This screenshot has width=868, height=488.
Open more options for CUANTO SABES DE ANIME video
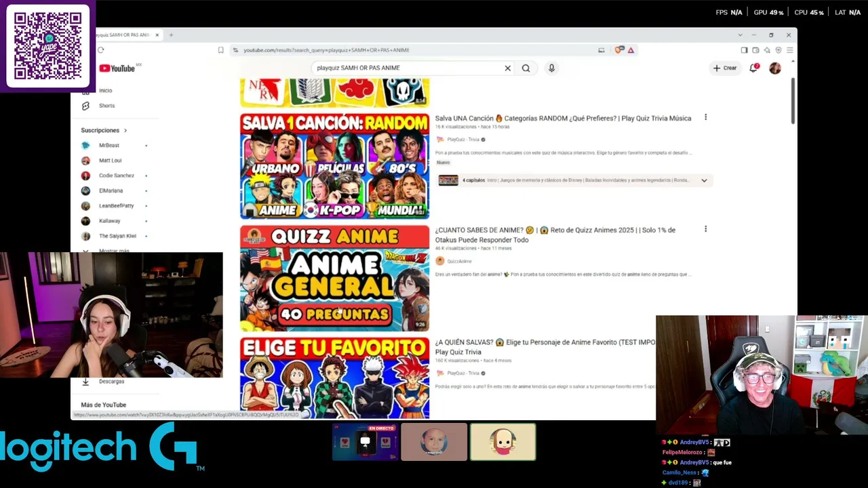(x=705, y=230)
